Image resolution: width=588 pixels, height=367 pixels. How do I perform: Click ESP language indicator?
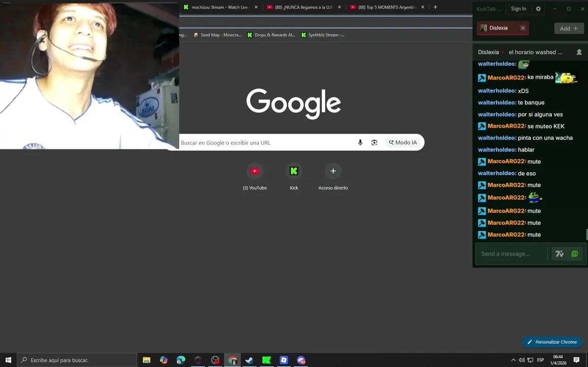pyautogui.click(x=541, y=360)
